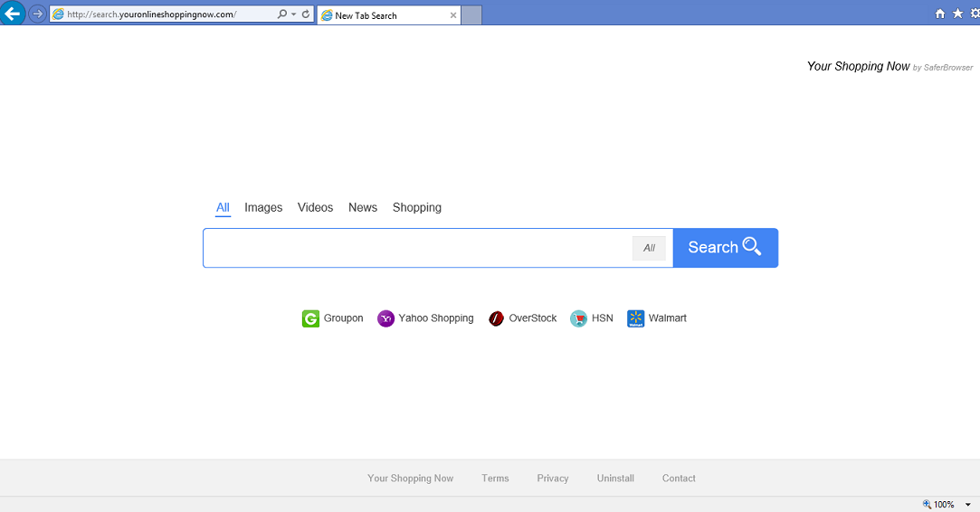Click the Privacy footer link
This screenshot has width=980, height=512.
(553, 479)
